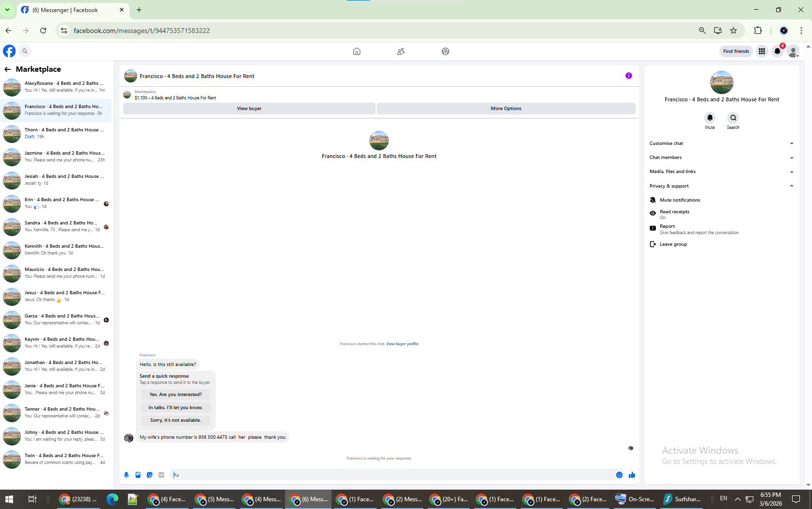Image resolution: width=812 pixels, height=509 pixels.
Task: Open the notifications bell icon
Action: (778, 51)
